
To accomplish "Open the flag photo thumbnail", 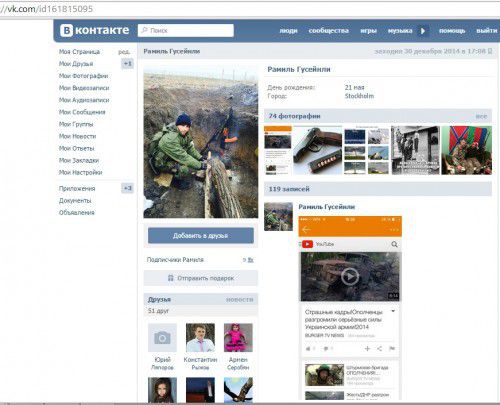I will 467,150.
